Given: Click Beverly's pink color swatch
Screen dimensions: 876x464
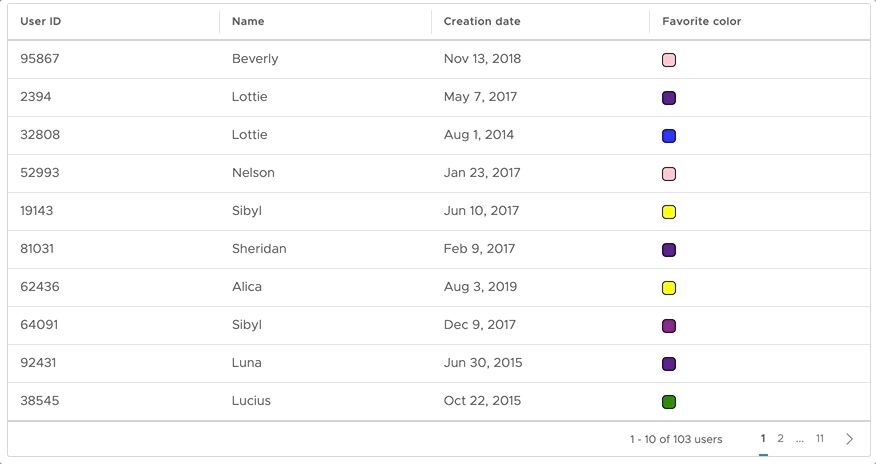Looking at the screenshot, I should click(x=669, y=60).
